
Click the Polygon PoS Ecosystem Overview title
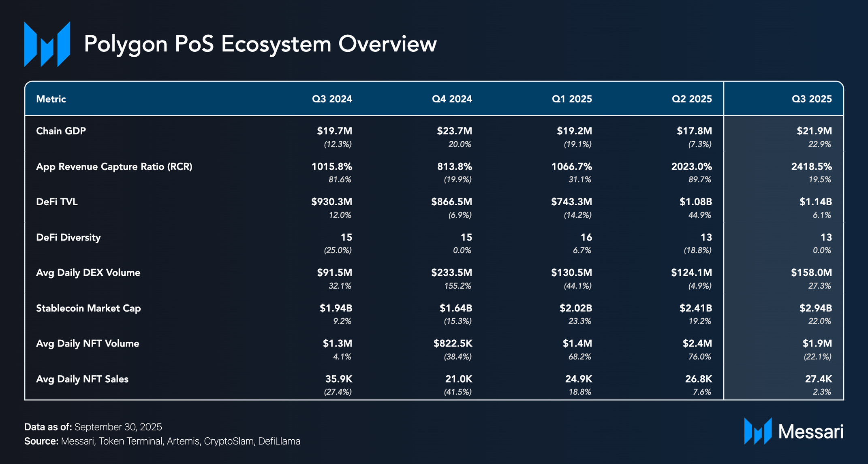[x=260, y=44]
